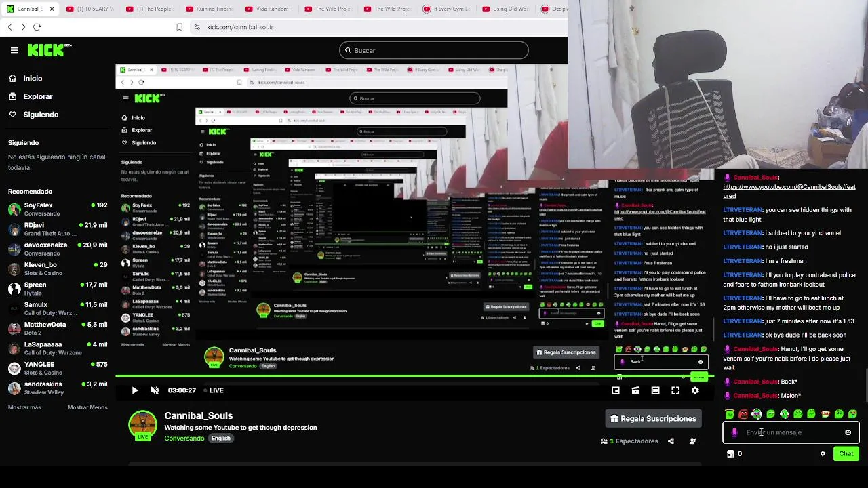868x488 pixels.
Task: Switch the player to theater mode
Action: [655, 390]
